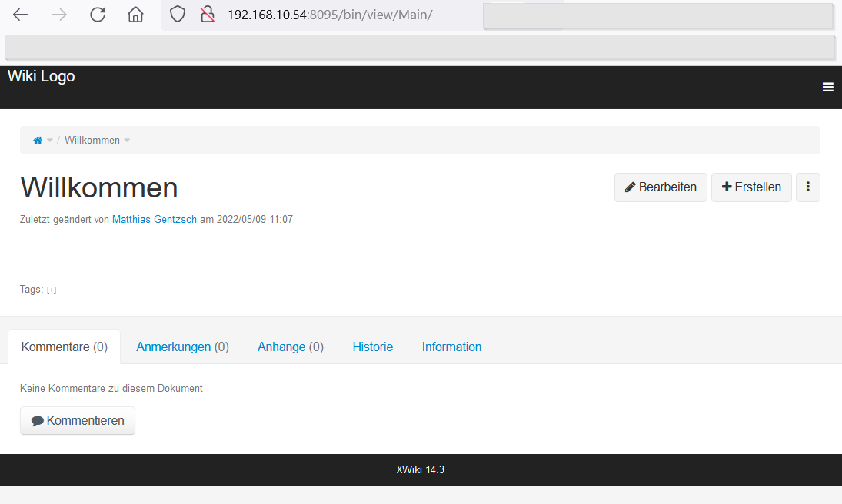
Task: Open the hamburger menu in the wiki header
Action: (x=828, y=88)
